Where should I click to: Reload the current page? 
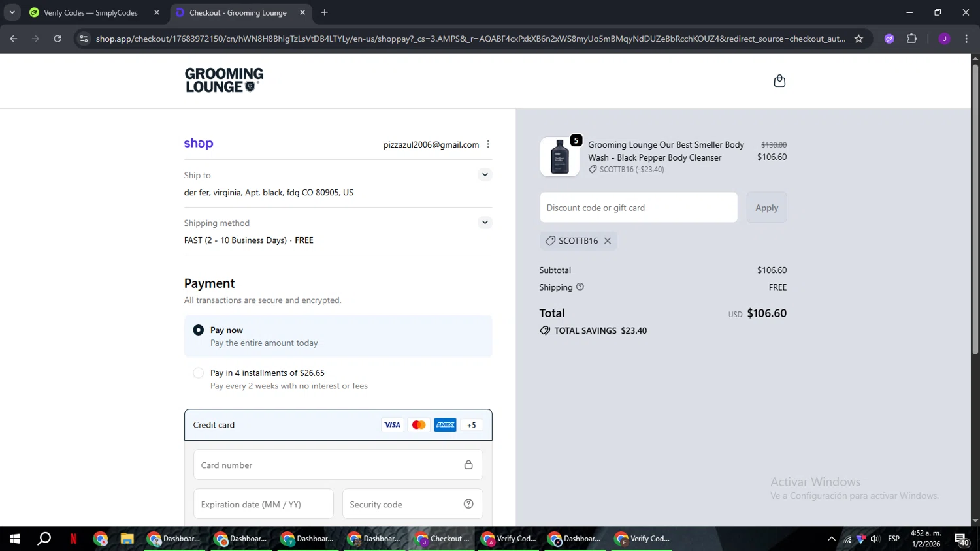pos(57,39)
